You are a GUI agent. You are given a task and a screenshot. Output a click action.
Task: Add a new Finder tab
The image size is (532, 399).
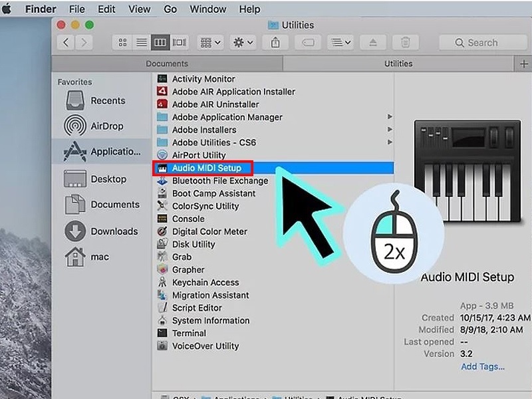(523, 63)
